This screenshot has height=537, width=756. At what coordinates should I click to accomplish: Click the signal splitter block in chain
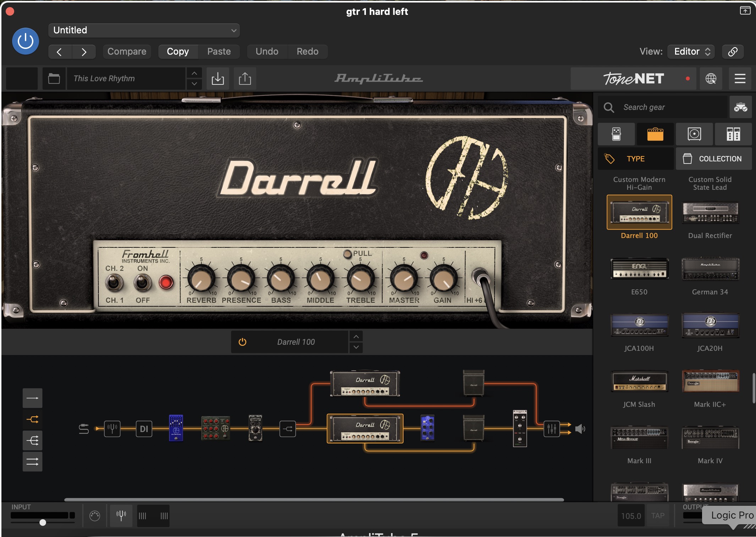point(287,429)
